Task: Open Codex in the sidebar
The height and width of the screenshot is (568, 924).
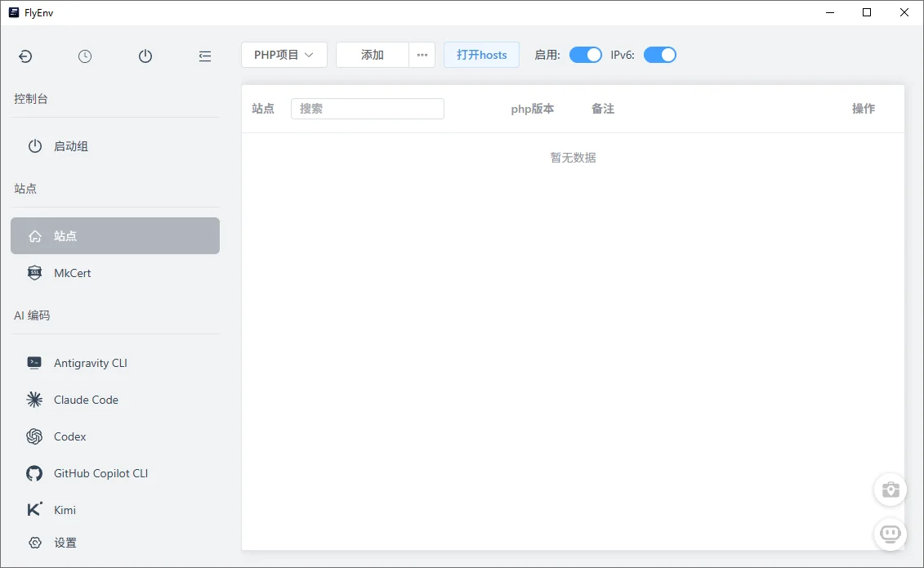Action: pos(115,436)
